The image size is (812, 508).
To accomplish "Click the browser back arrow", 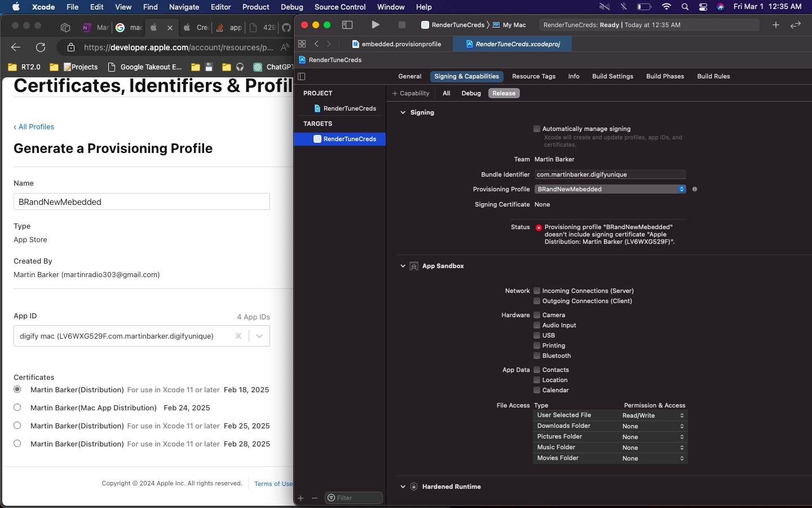I will pyautogui.click(x=16, y=47).
